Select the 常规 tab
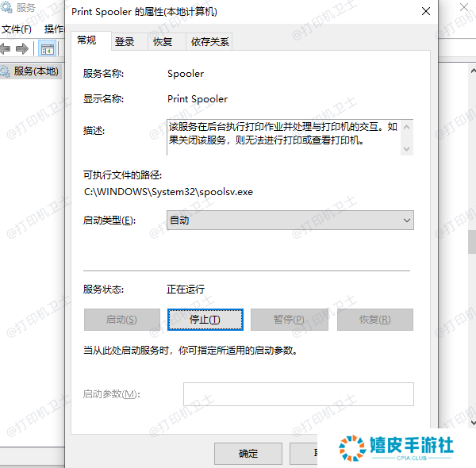The width and height of the screenshot is (476, 468). pyautogui.click(x=86, y=40)
